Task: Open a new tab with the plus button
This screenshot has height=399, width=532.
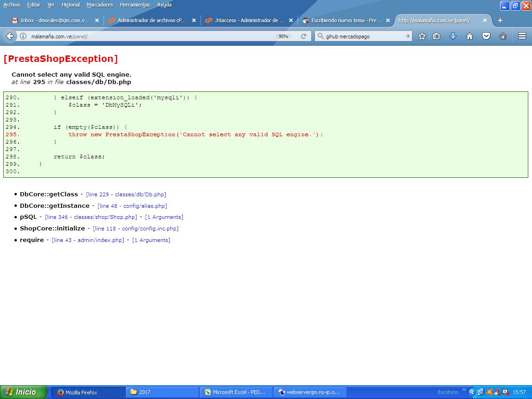Action: click(500, 20)
